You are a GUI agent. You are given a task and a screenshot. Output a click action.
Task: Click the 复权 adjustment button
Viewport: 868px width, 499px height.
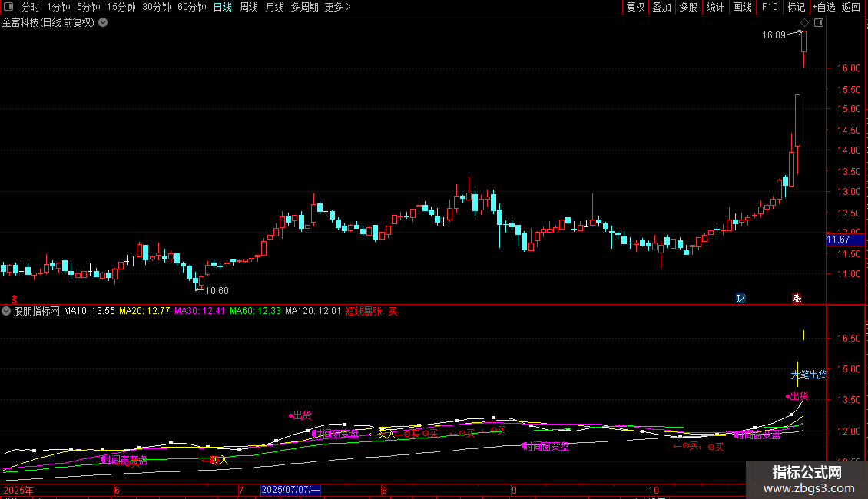[x=635, y=7]
